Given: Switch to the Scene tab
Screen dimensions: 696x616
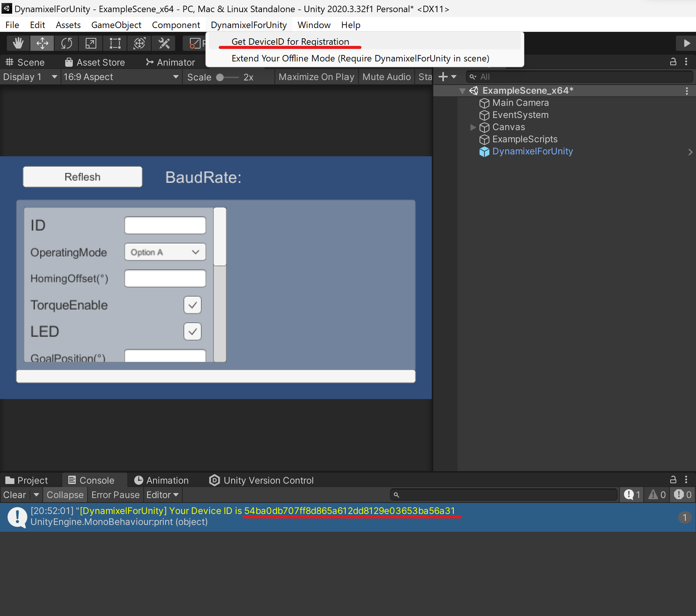Looking at the screenshot, I should (25, 62).
